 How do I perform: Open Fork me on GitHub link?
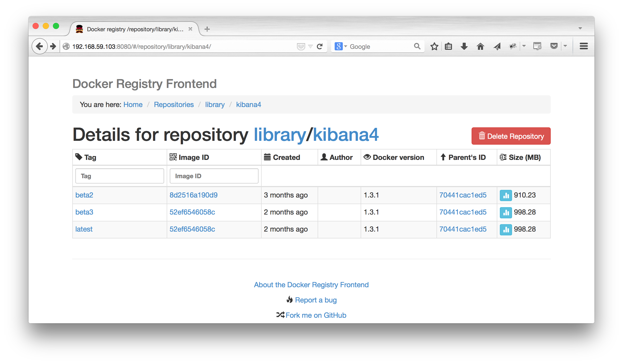pyautogui.click(x=316, y=315)
